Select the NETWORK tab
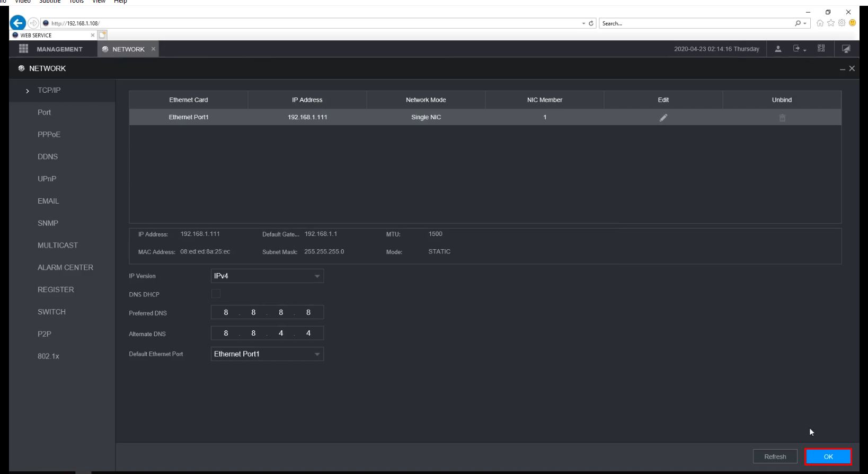 click(x=128, y=49)
